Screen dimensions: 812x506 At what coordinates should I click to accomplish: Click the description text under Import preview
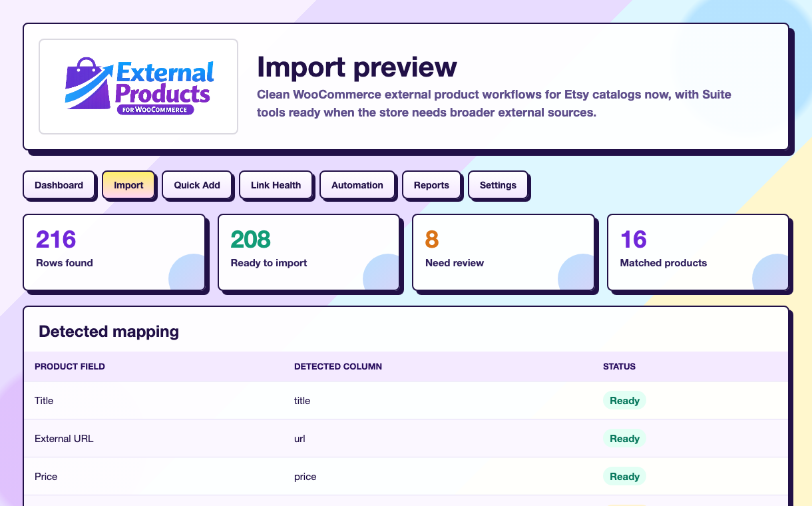point(494,103)
